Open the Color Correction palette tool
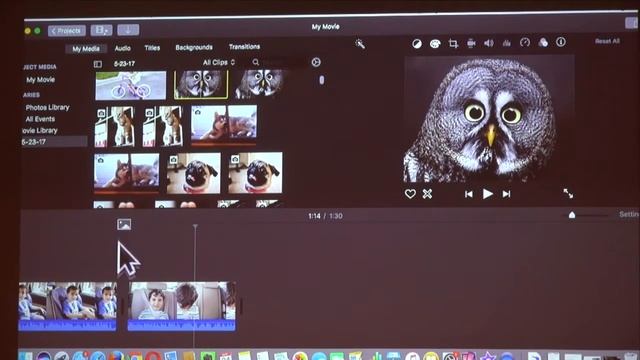The width and height of the screenshot is (640, 360). [x=435, y=43]
